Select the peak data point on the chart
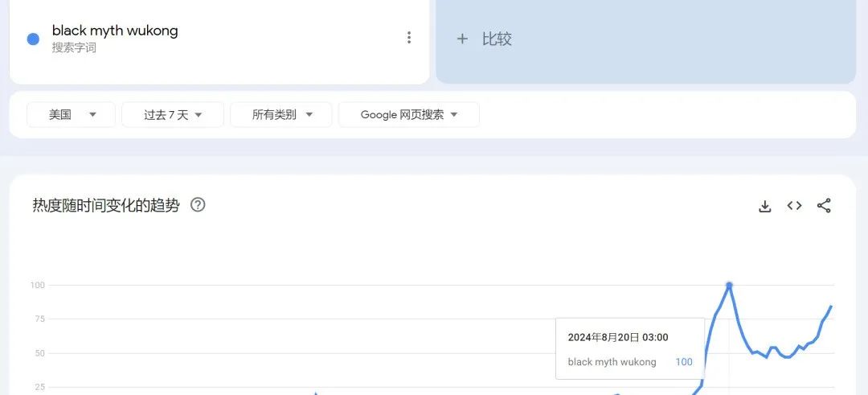 729,286
